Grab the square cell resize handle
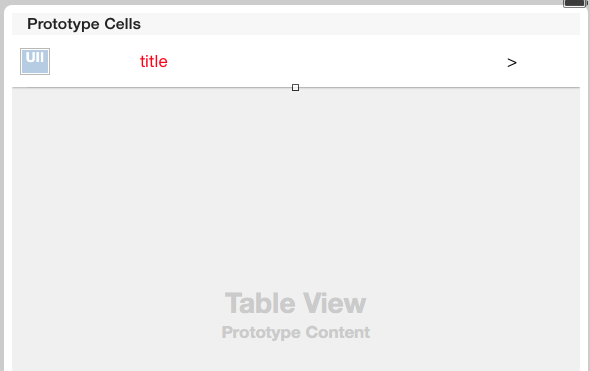This screenshot has width=590, height=371. [x=295, y=88]
